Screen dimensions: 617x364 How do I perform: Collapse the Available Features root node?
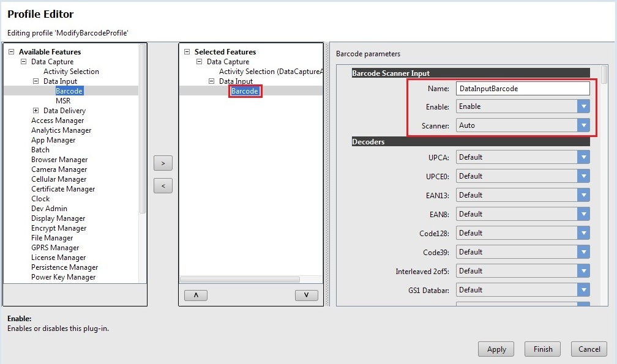click(x=11, y=53)
